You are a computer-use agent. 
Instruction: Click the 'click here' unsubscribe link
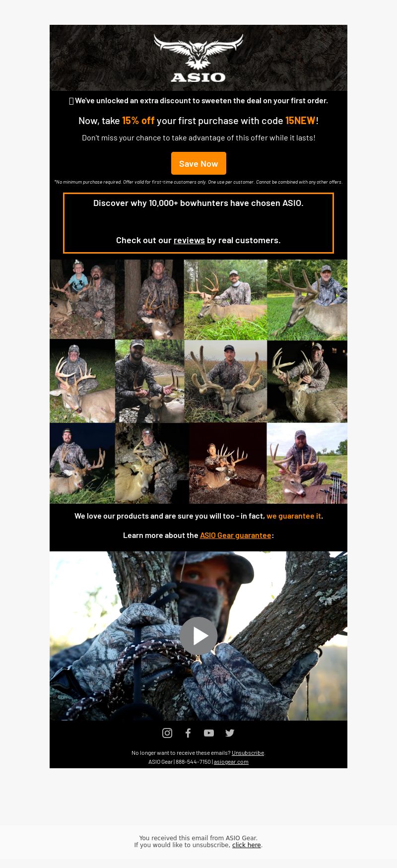(247, 845)
